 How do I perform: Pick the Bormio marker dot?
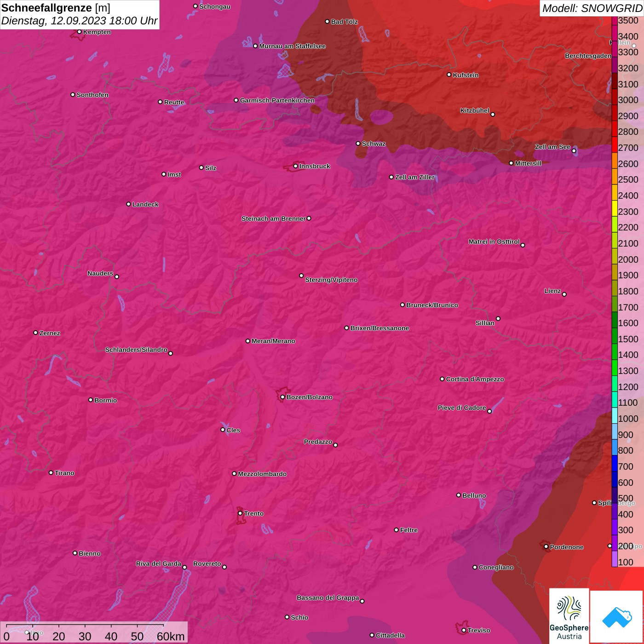91,400
